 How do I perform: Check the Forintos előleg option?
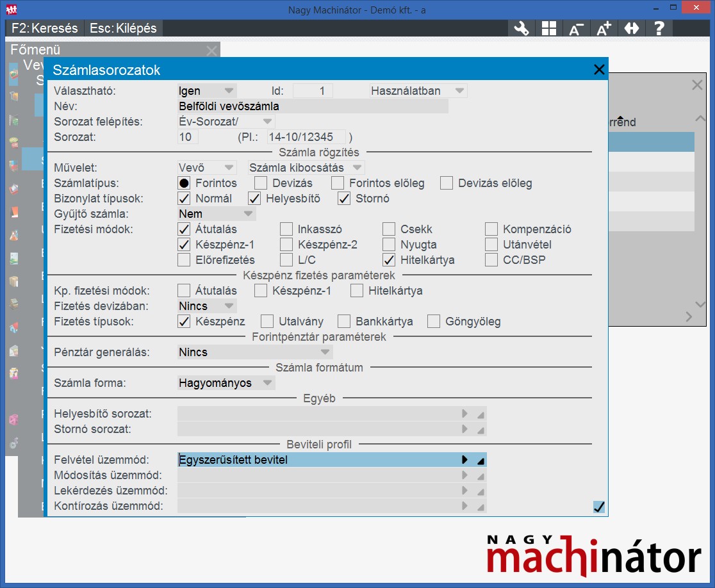coord(338,183)
